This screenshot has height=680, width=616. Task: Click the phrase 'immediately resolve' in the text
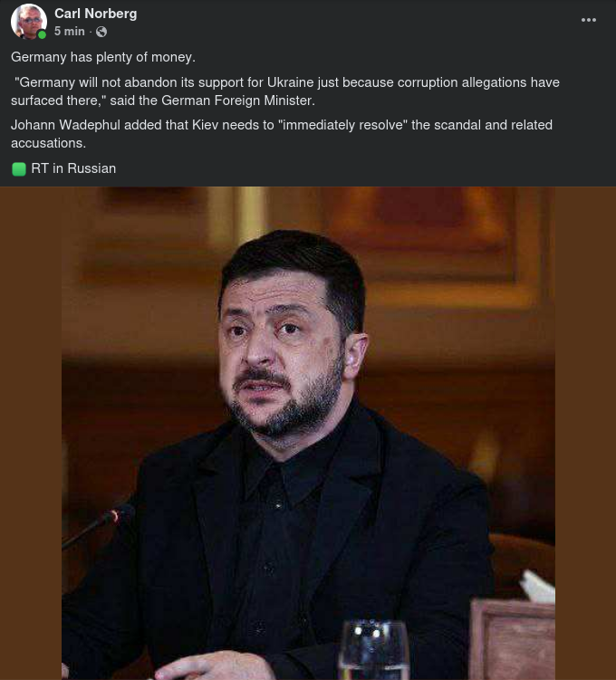[344, 125]
